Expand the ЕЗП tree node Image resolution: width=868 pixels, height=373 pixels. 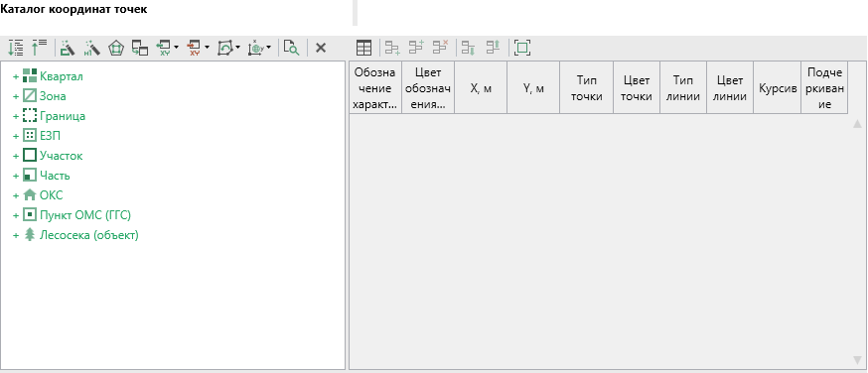pyautogui.click(x=16, y=136)
